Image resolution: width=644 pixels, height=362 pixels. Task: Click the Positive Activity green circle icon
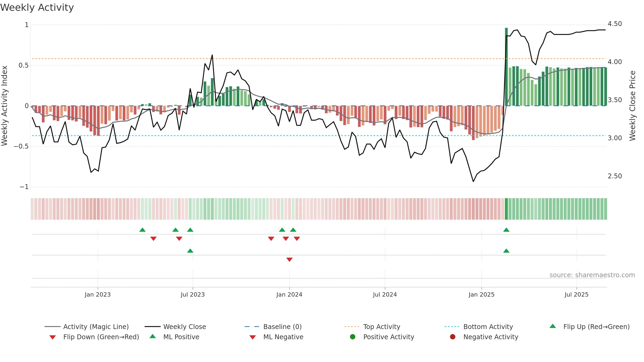click(353, 337)
